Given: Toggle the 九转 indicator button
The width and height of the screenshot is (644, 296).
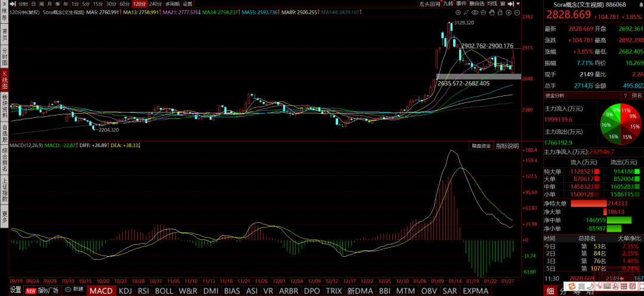Looking at the screenshot, I should (x=449, y=4).
